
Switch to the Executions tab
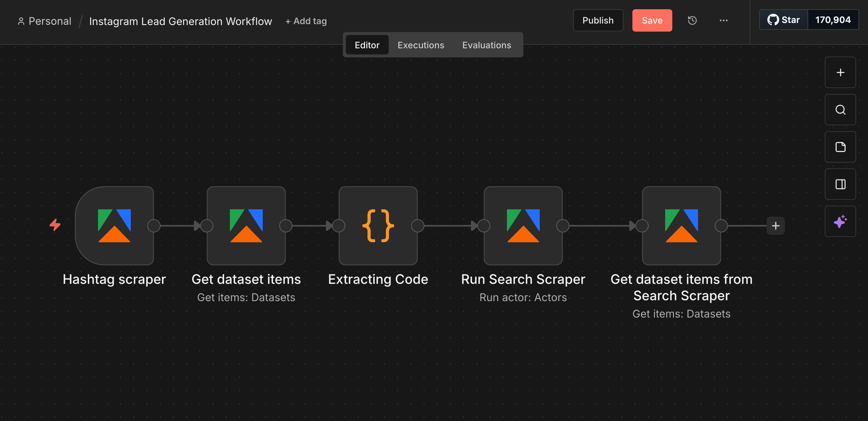(421, 45)
